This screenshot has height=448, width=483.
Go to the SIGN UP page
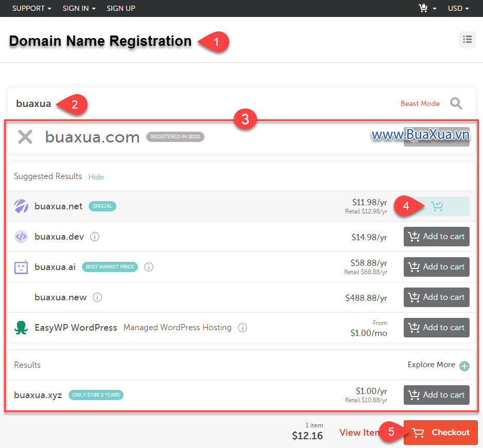[x=120, y=8]
